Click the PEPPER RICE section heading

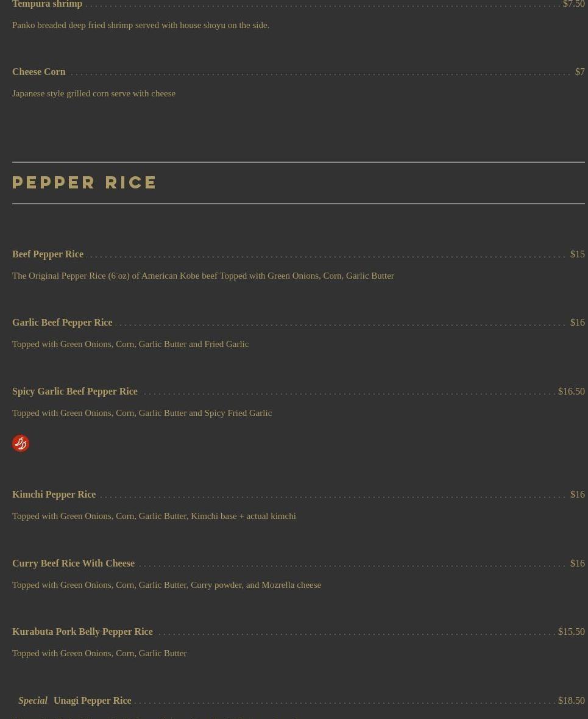coord(84,182)
